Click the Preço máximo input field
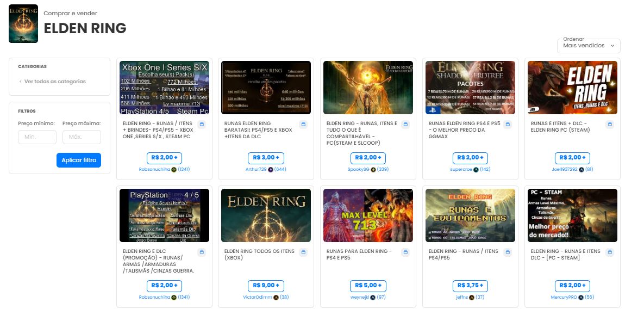644x309 pixels. pos(82,137)
